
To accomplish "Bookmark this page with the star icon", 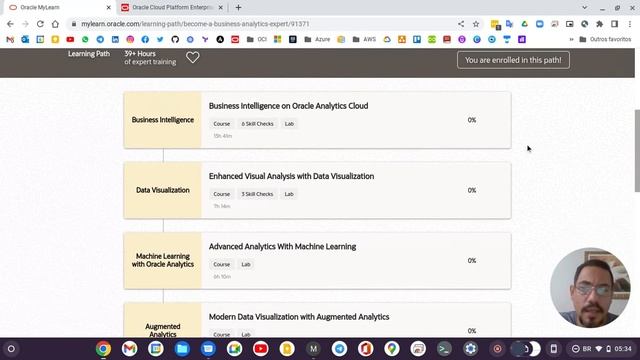I will [x=476, y=24].
